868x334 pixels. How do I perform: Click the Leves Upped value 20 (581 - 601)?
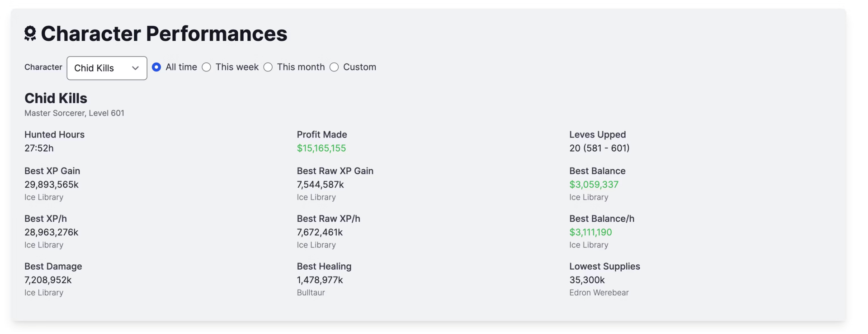(x=599, y=148)
